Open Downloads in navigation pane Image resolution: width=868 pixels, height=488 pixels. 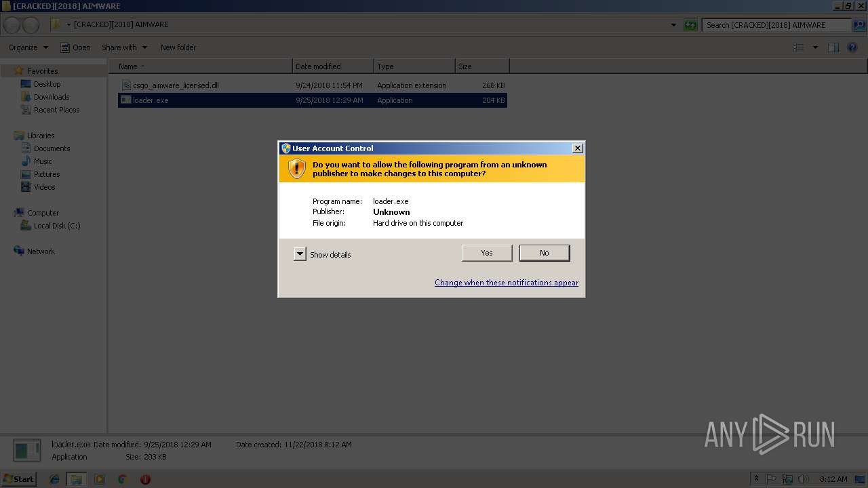coord(52,97)
